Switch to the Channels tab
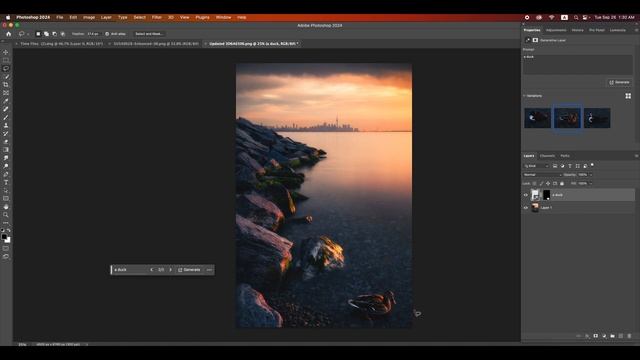 547,156
